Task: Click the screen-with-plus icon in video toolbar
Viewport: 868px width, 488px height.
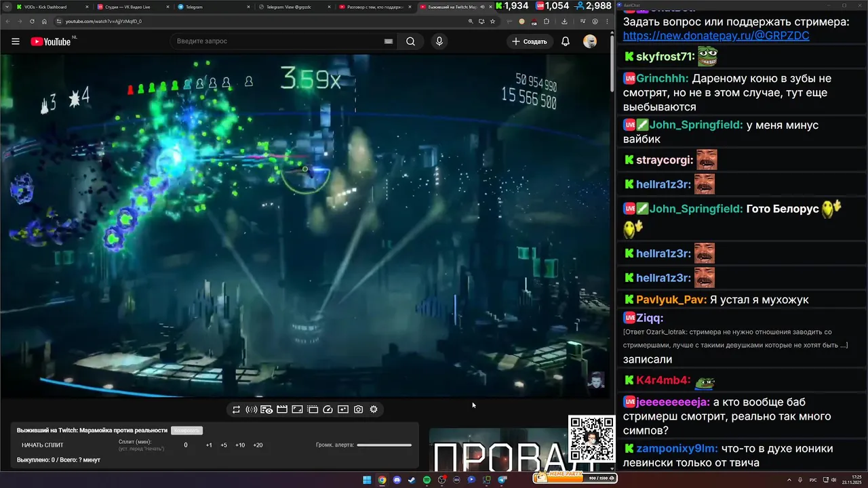Action: pos(343,409)
